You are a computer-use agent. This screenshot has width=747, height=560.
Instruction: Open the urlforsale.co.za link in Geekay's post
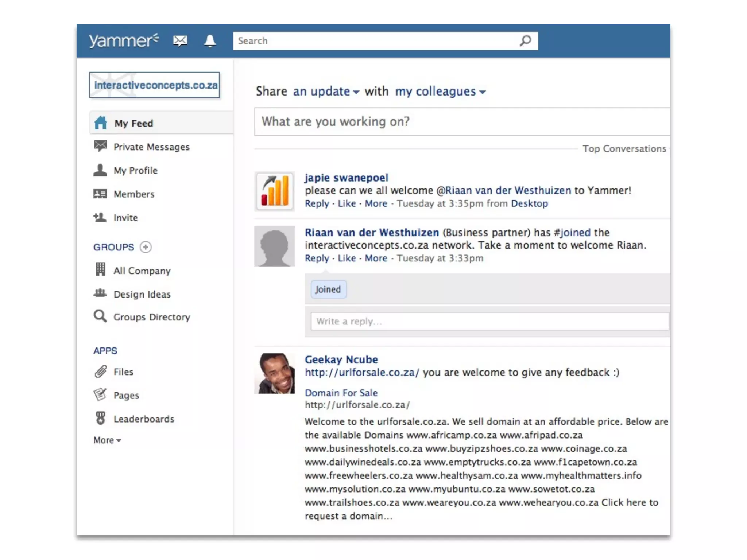coord(362,372)
